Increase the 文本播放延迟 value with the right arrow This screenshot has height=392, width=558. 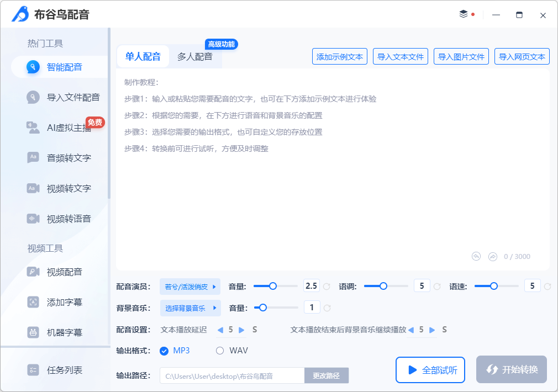[241, 329]
